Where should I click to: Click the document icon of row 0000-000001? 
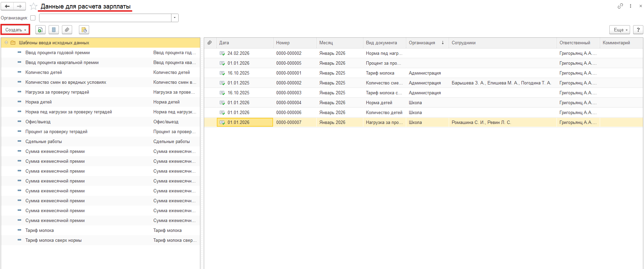(x=222, y=73)
